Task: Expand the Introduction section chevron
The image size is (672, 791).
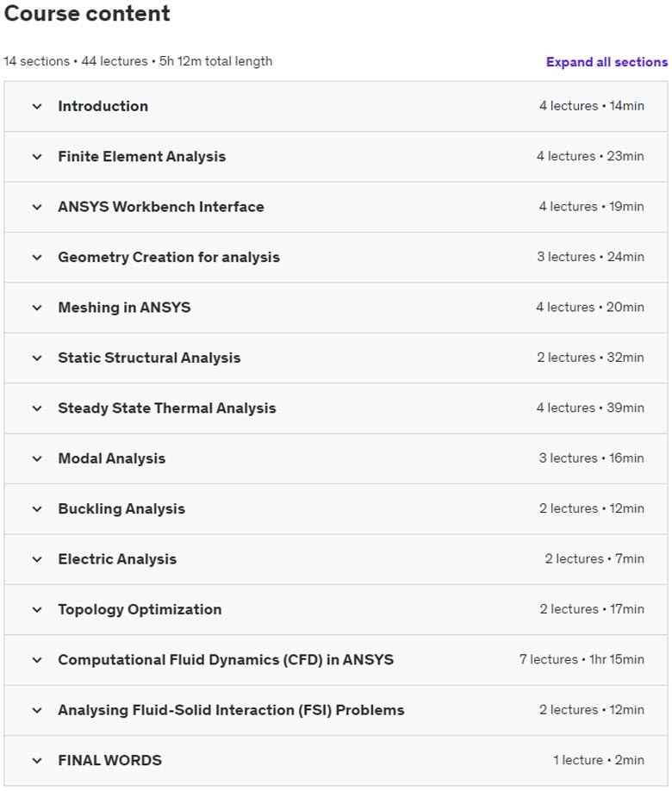Action: [37, 107]
